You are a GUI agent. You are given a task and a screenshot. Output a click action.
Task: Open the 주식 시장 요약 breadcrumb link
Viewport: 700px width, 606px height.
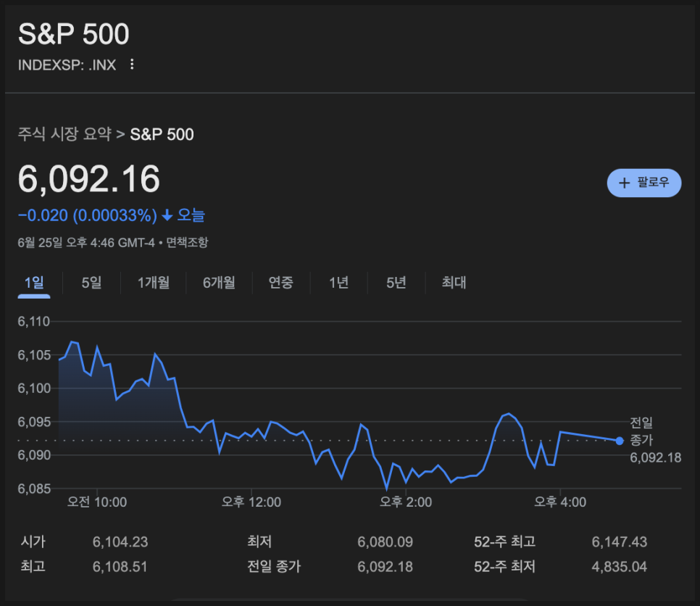(64, 134)
